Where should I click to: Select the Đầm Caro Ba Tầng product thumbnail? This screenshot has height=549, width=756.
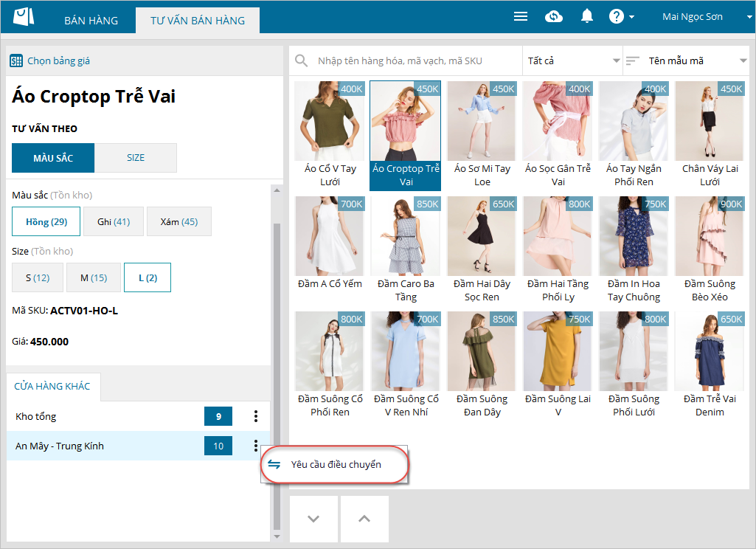(x=406, y=236)
